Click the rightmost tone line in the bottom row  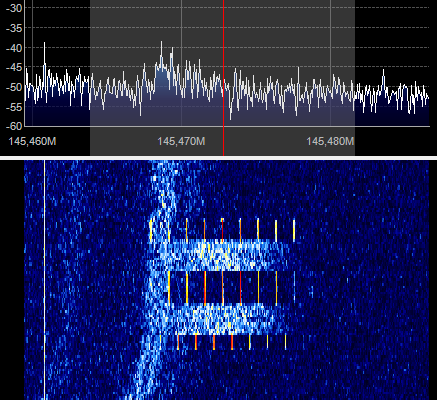point(285,342)
